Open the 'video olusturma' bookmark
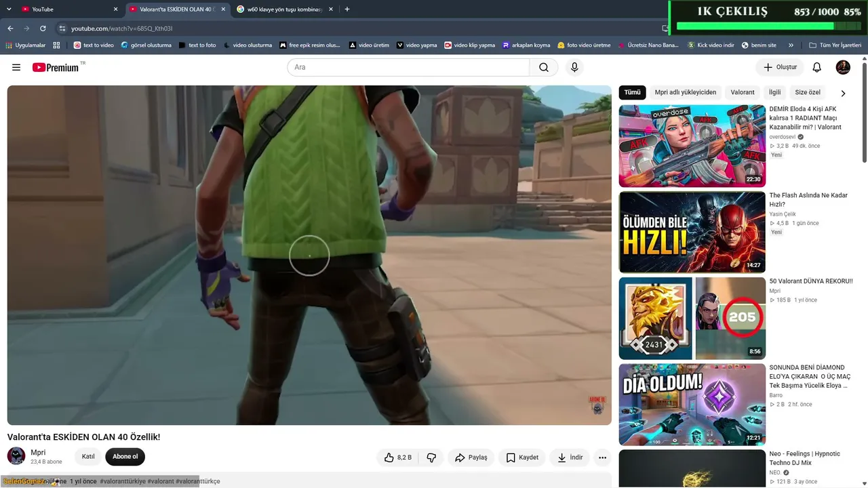This screenshot has width=868, height=488. click(x=248, y=45)
